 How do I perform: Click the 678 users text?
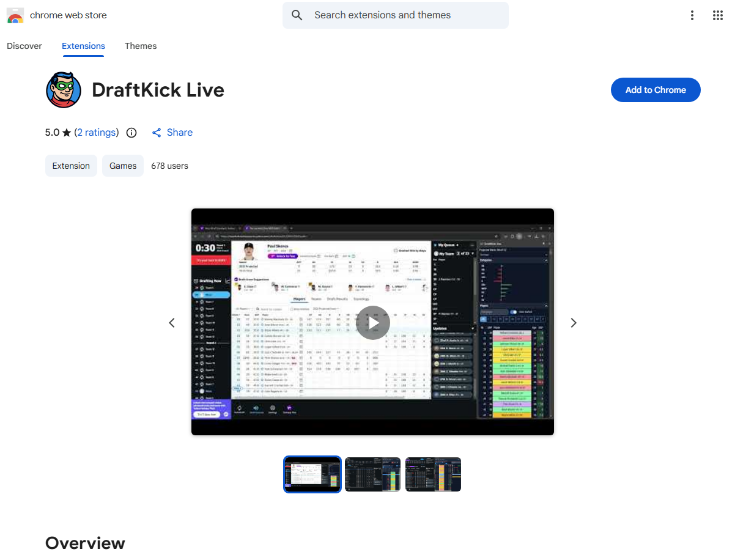[x=169, y=166]
